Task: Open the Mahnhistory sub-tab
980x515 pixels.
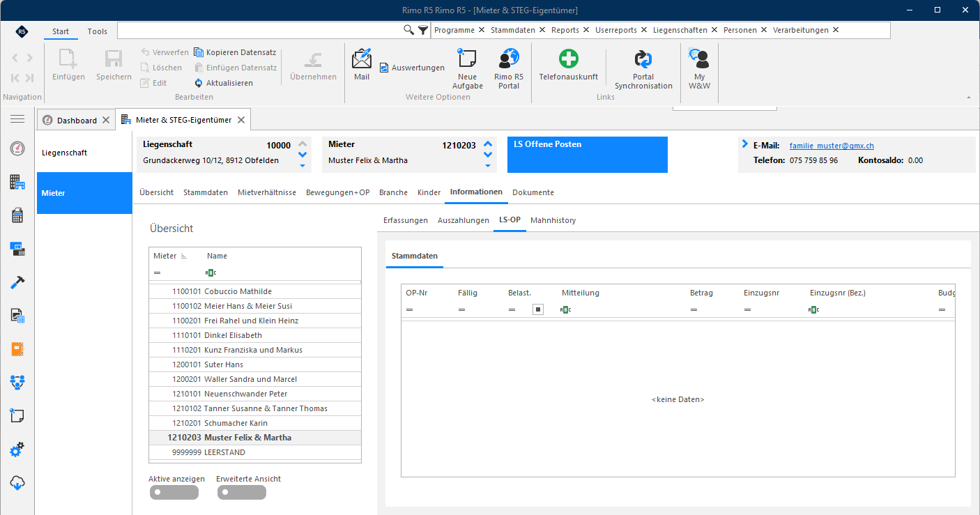Action: tap(553, 220)
